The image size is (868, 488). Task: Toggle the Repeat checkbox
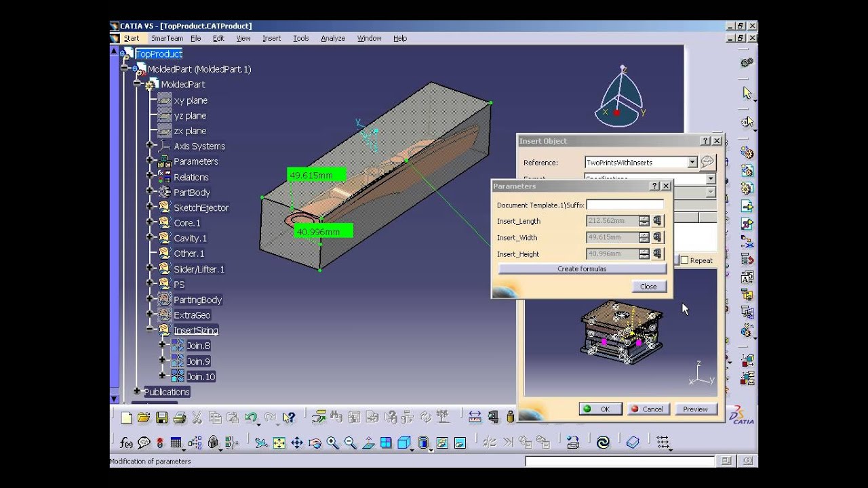coord(684,260)
